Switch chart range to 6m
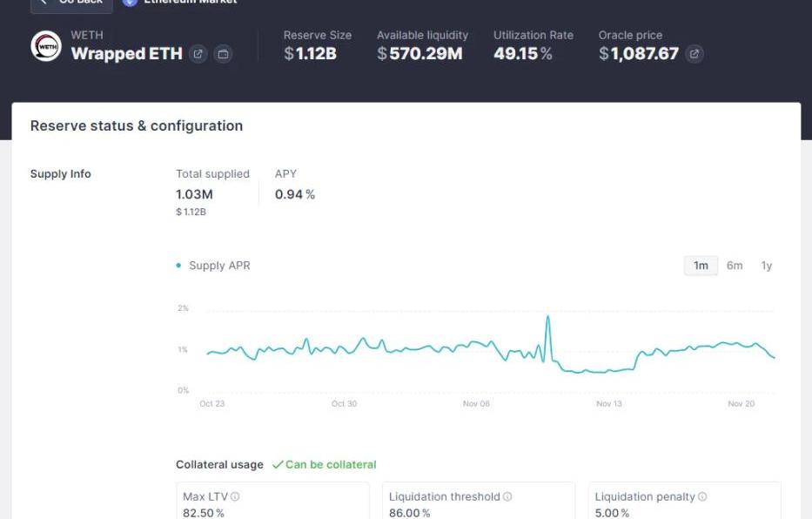 (x=735, y=266)
